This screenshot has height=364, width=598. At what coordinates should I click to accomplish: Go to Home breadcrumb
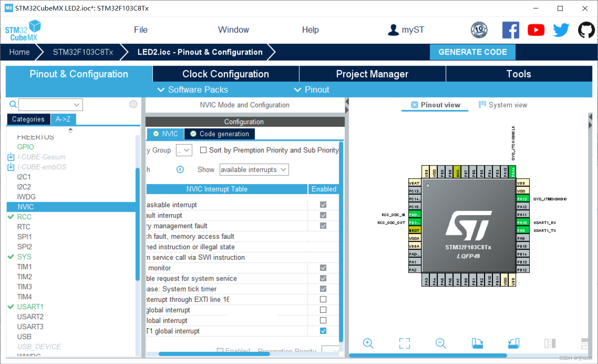point(19,52)
